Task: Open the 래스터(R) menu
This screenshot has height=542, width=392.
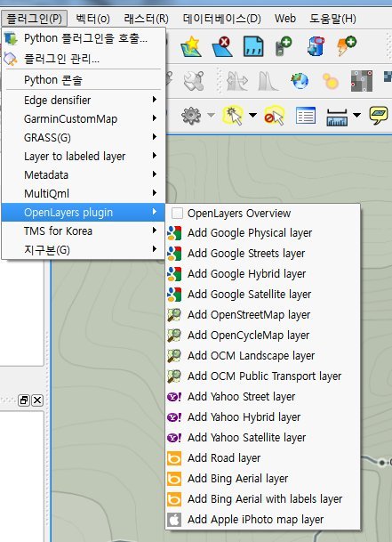Action: (146, 19)
